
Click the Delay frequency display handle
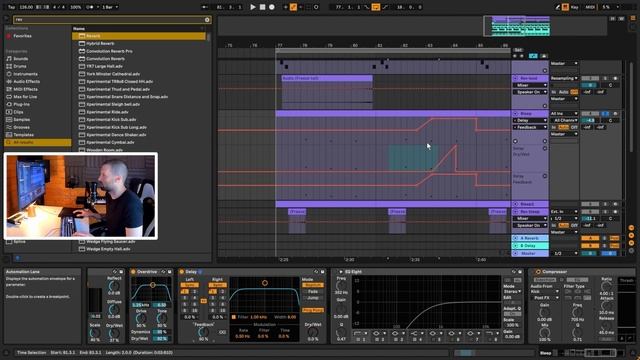point(264,283)
